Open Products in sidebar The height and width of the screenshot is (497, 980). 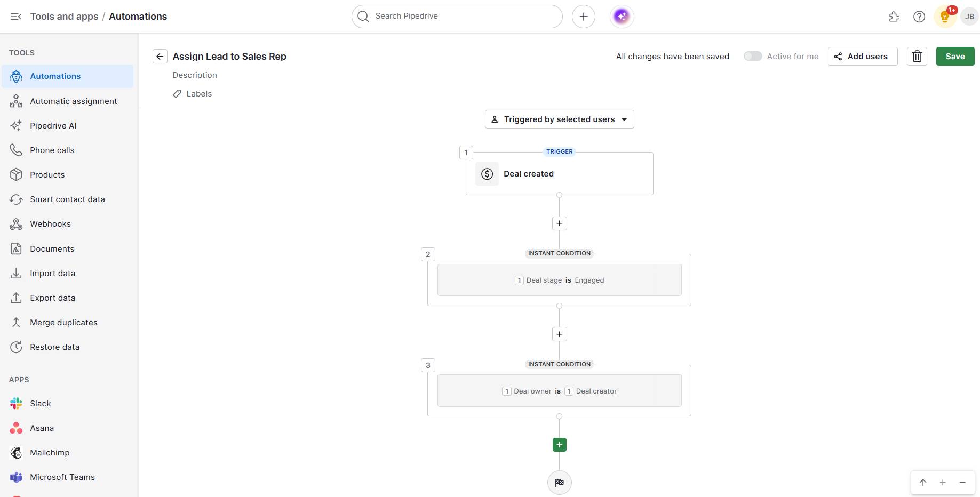click(x=68, y=175)
